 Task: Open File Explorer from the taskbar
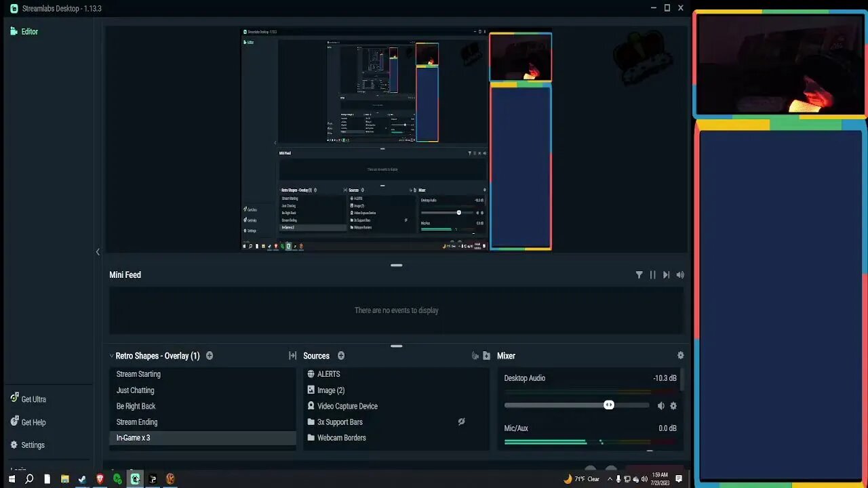(64, 479)
